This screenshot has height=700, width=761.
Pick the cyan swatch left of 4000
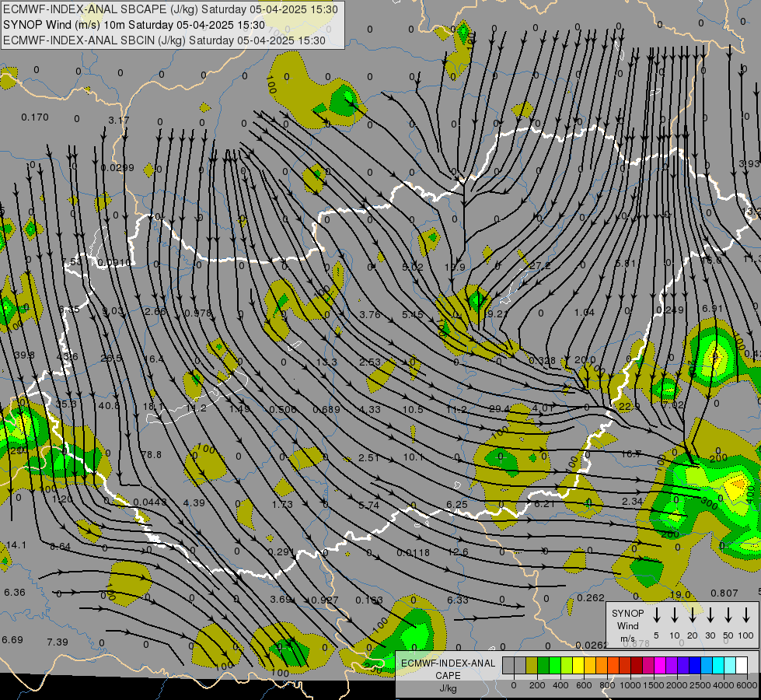pyautogui.click(x=717, y=666)
